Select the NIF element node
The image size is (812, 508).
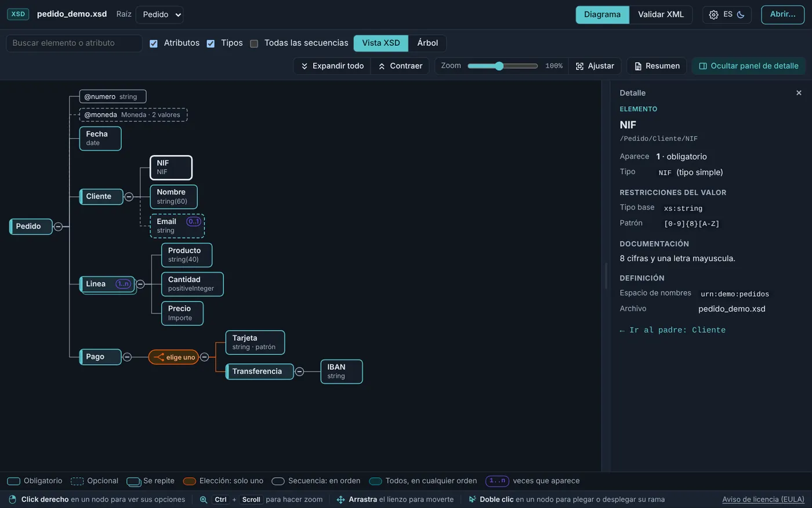(x=171, y=168)
